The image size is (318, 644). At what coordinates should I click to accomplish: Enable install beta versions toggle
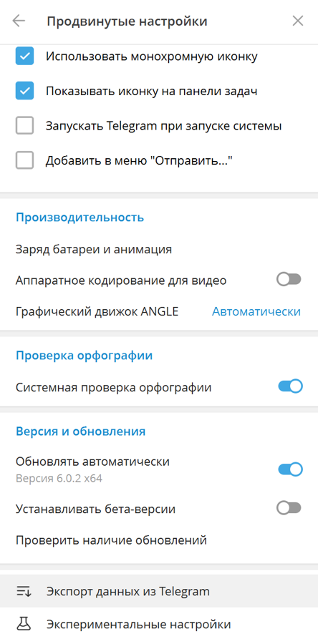tap(289, 509)
